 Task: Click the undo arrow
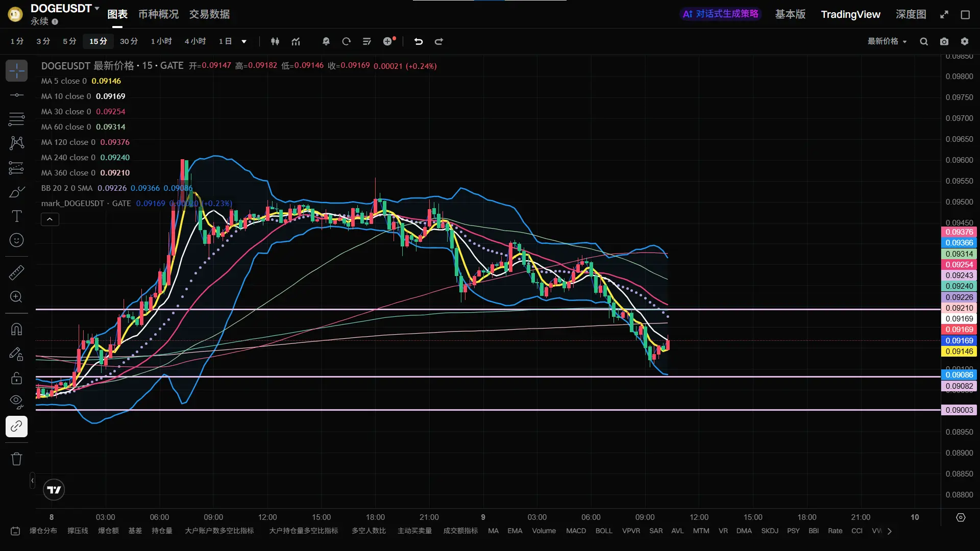(x=419, y=41)
